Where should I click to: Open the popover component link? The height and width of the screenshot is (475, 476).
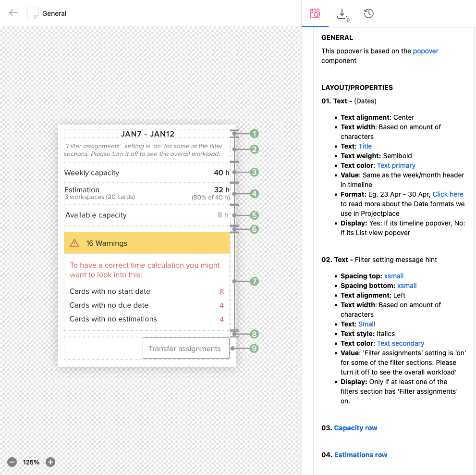pyautogui.click(x=426, y=51)
